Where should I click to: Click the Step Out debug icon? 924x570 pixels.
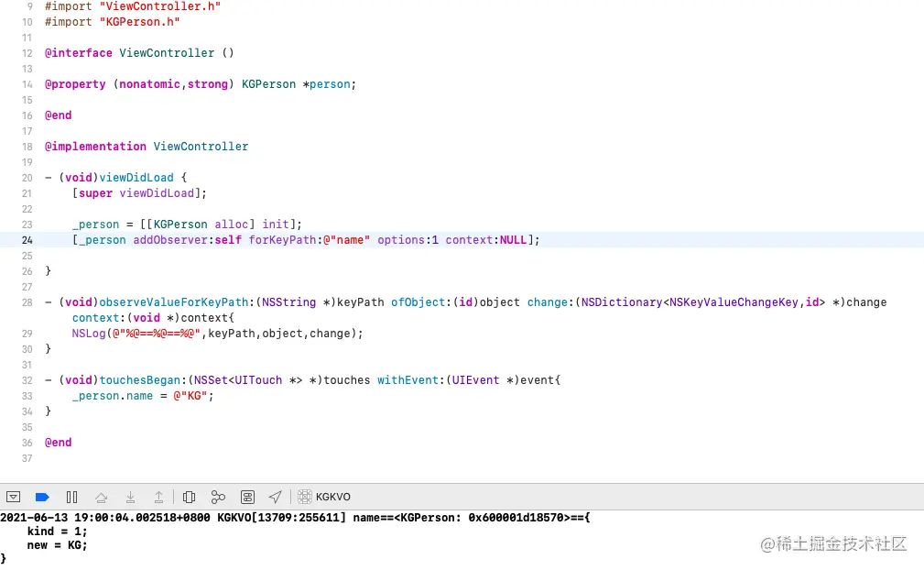coord(159,497)
